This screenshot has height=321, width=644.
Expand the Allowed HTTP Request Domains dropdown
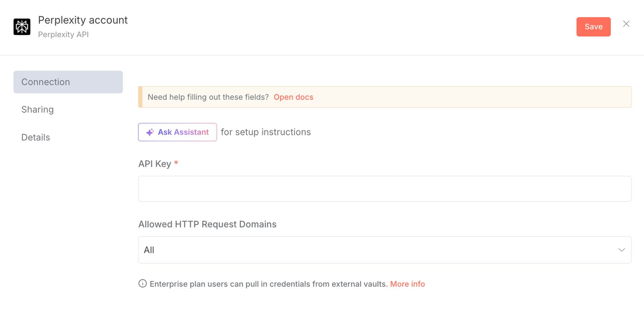point(384,250)
